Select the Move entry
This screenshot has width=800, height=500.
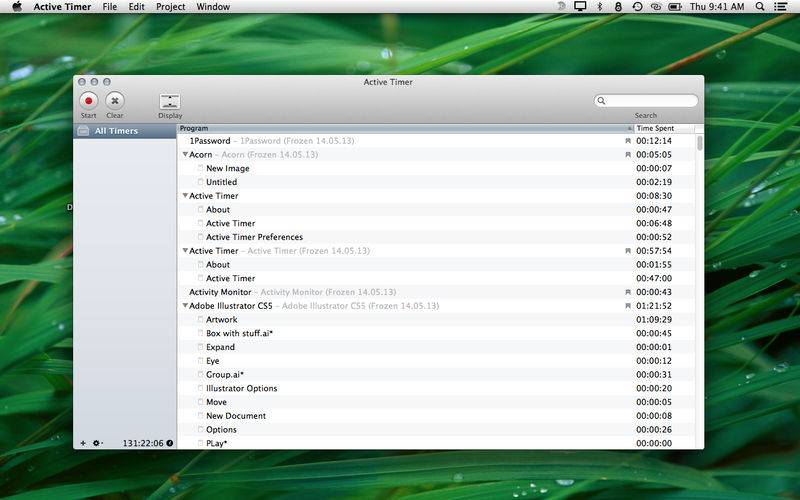click(x=436, y=403)
